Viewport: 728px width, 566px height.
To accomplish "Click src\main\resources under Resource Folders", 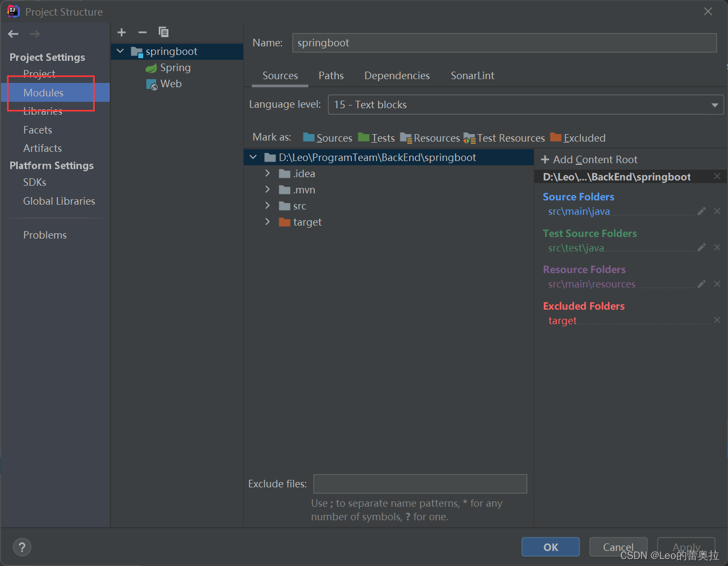I will (x=592, y=284).
